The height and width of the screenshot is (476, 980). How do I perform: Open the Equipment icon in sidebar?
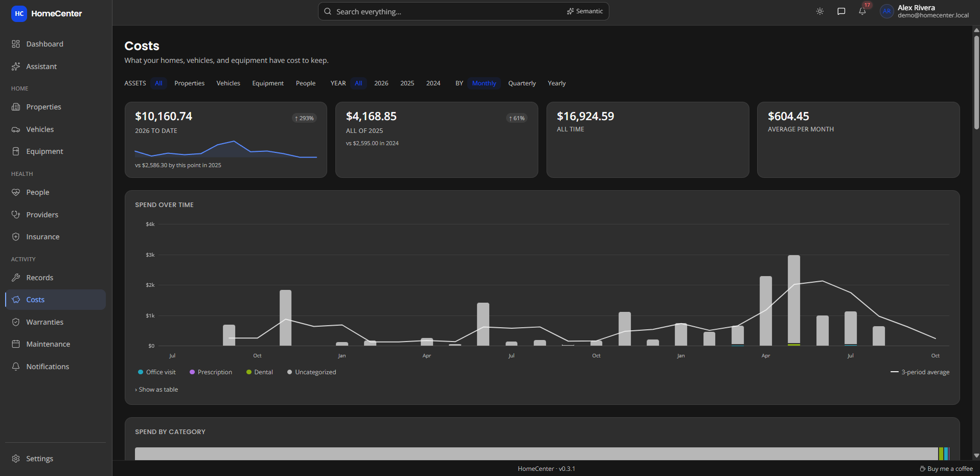[16, 151]
